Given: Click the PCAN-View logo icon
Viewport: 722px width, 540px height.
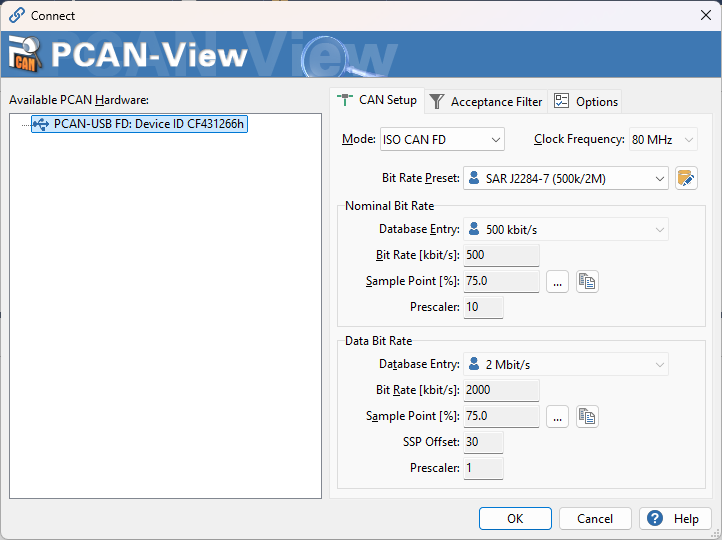Looking at the screenshot, I should 25,54.
